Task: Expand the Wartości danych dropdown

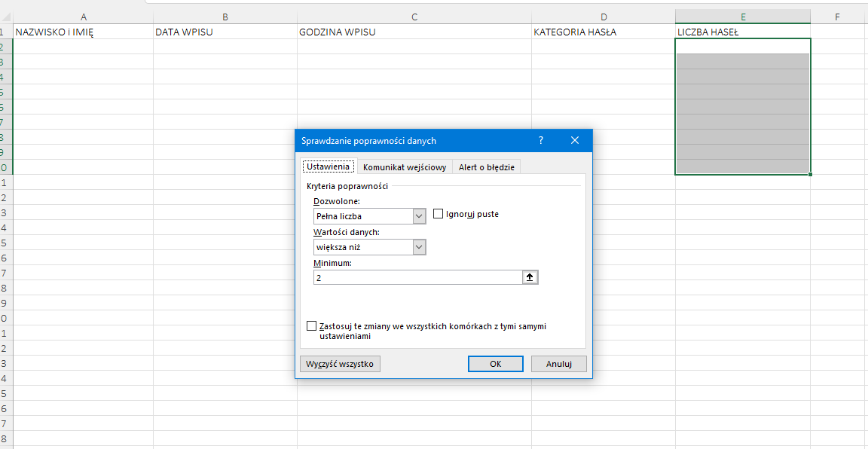Action: (420, 247)
